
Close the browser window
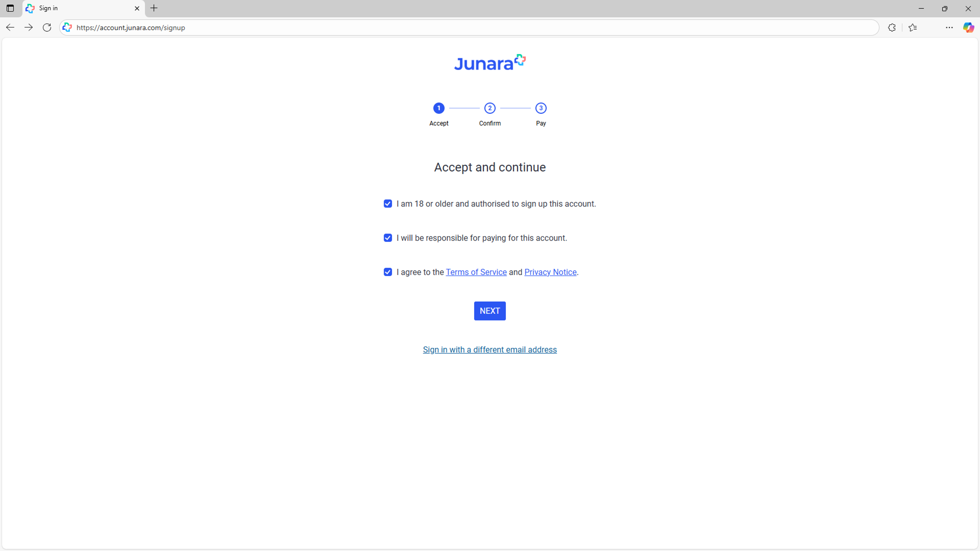coord(968,8)
